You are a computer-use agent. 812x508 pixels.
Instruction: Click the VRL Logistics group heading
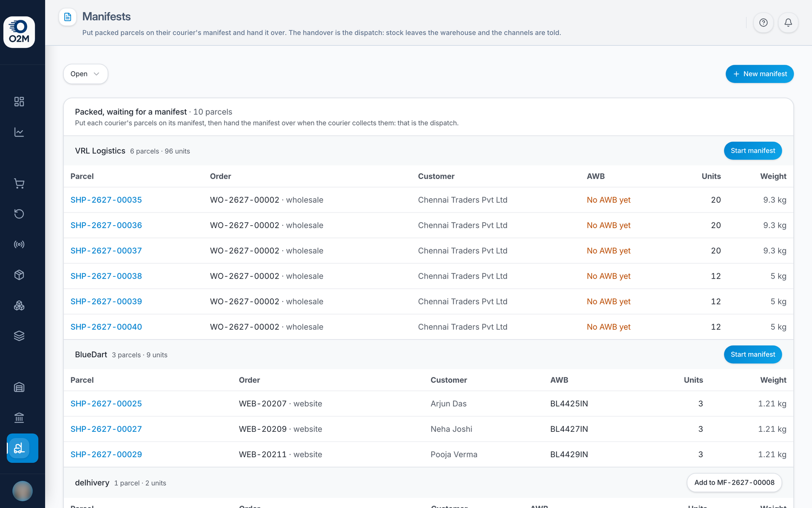point(100,151)
